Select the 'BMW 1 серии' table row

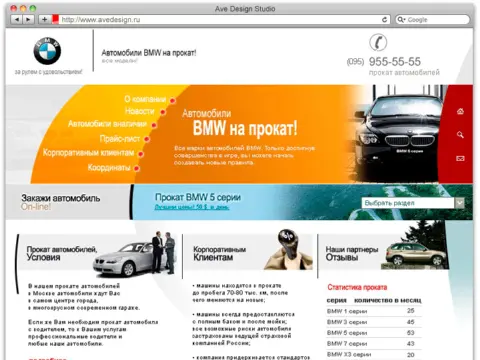click(374, 311)
